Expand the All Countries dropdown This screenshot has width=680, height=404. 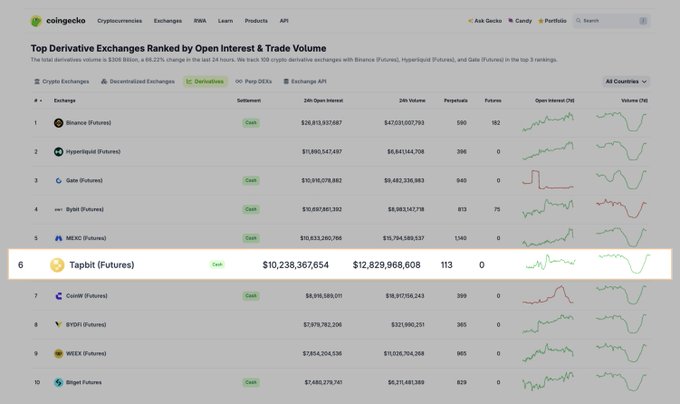(x=626, y=81)
